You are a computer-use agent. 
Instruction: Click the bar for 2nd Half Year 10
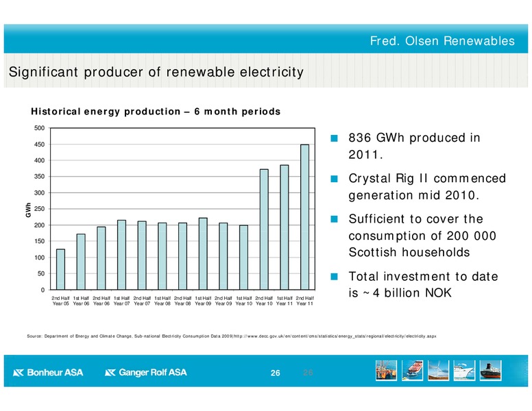[x=265, y=229]
